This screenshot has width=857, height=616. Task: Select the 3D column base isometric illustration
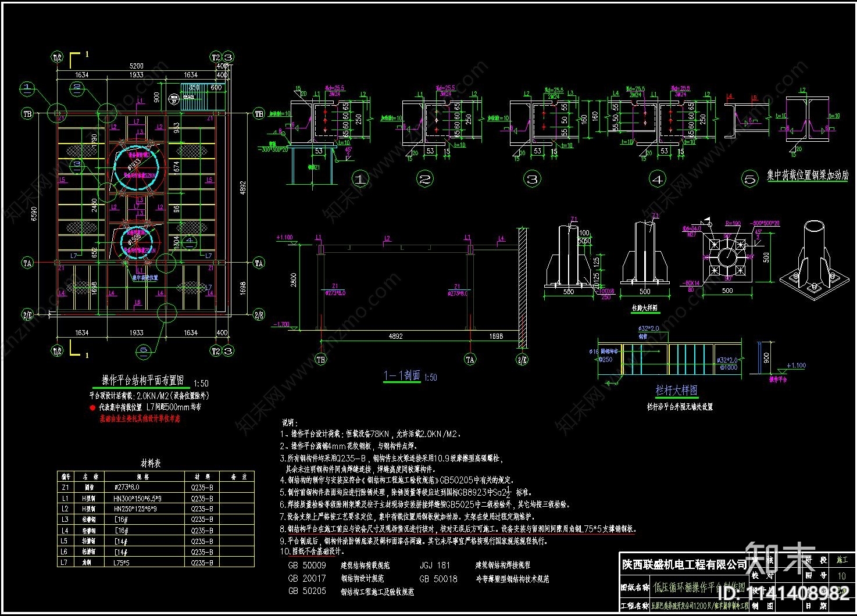(x=812, y=259)
